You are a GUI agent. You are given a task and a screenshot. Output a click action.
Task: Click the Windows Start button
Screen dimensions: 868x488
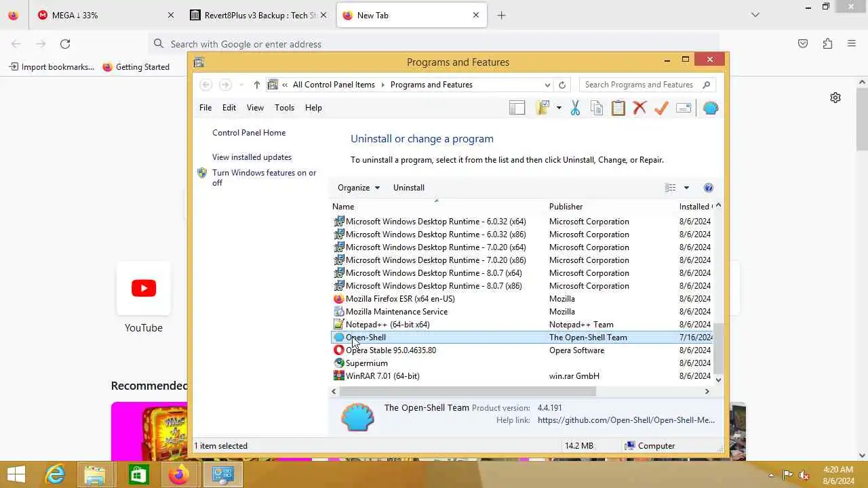tap(16, 474)
